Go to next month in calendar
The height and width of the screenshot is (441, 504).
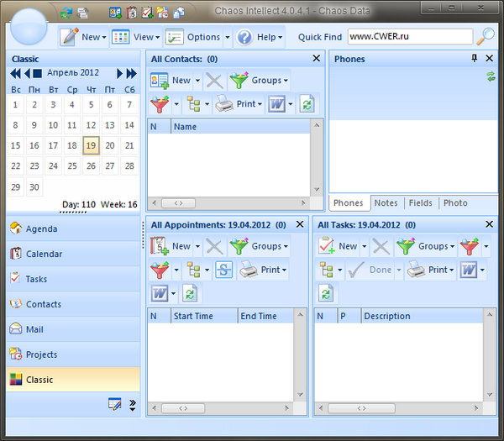[x=120, y=73]
